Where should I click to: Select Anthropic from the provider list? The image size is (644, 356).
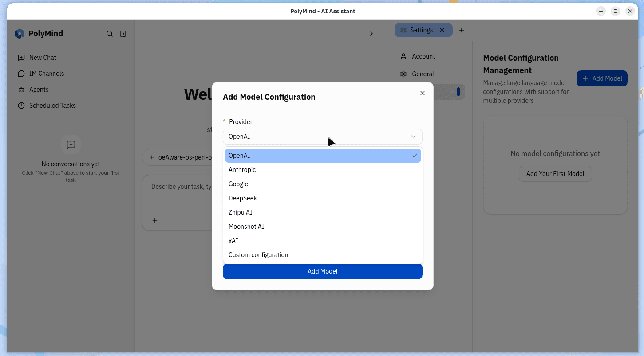pos(323,170)
